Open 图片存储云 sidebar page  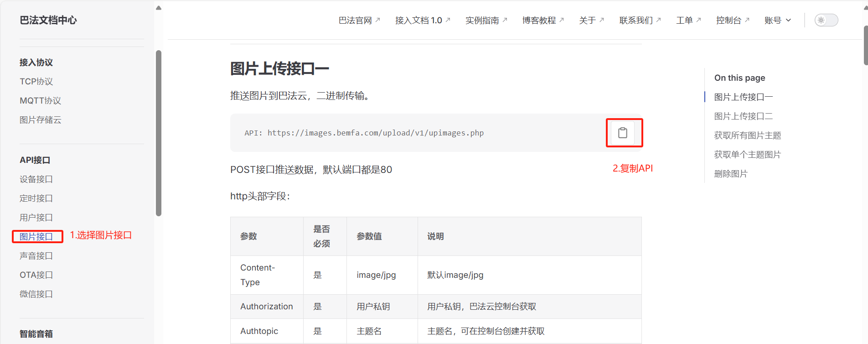coord(41,120)
